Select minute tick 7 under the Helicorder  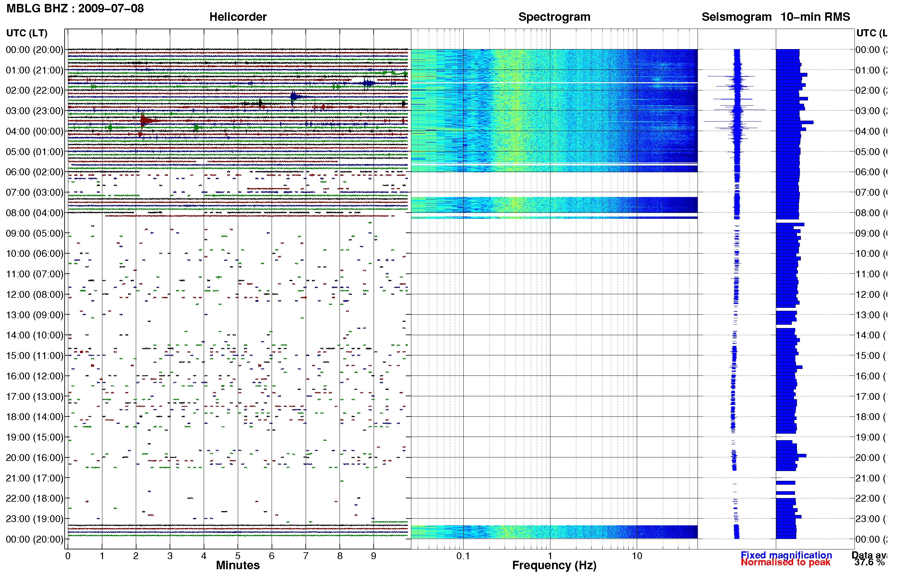pos(306,556)
